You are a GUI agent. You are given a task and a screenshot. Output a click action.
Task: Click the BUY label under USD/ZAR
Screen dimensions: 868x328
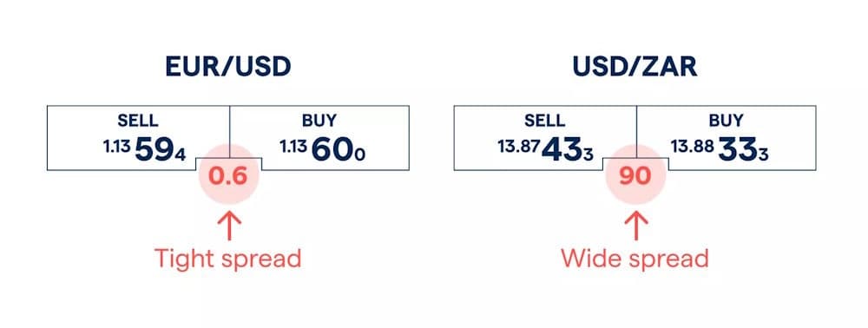tap(727, 121)
